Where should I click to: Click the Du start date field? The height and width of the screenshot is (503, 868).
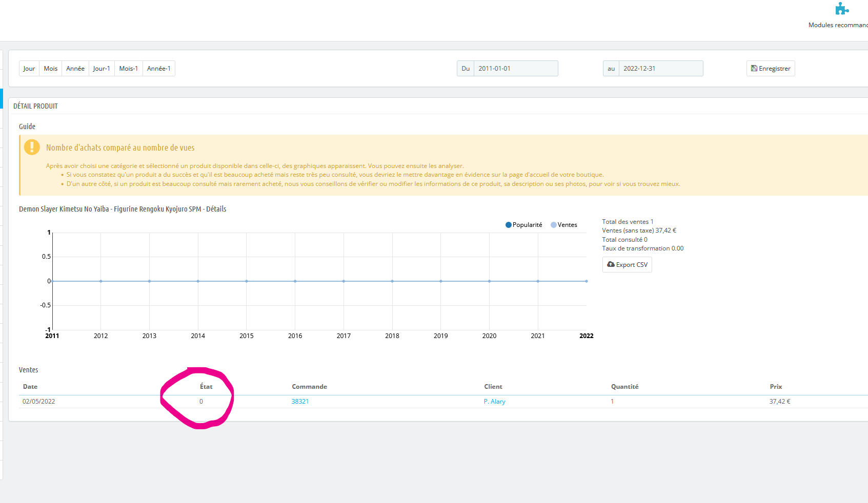(516, 69)
